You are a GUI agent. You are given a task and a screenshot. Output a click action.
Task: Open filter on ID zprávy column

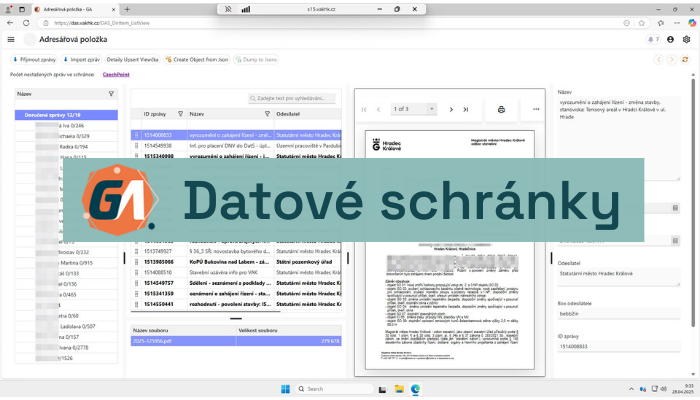coord(180,114)
